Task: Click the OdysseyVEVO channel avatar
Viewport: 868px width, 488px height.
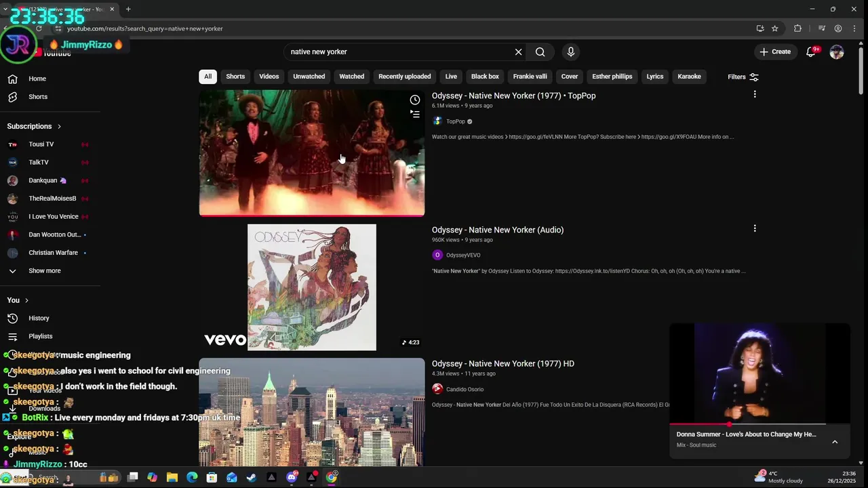Action: pos(437,255)
